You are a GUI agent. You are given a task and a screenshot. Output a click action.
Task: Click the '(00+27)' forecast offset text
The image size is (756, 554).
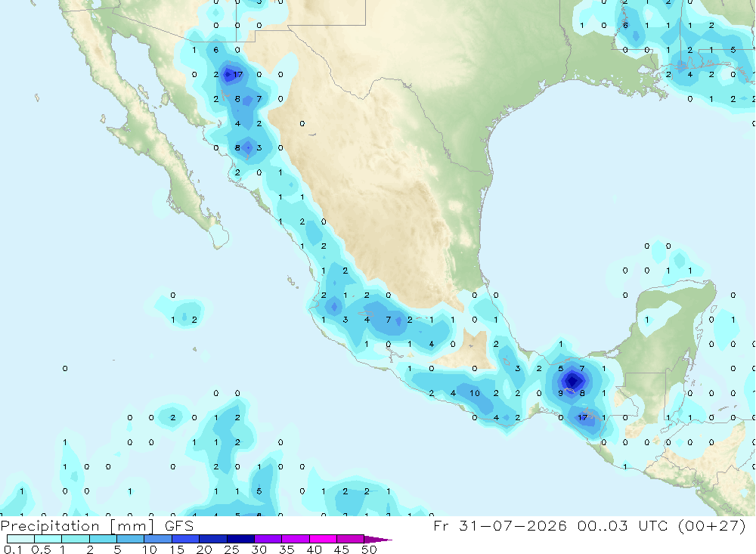(x=711, y=525)
